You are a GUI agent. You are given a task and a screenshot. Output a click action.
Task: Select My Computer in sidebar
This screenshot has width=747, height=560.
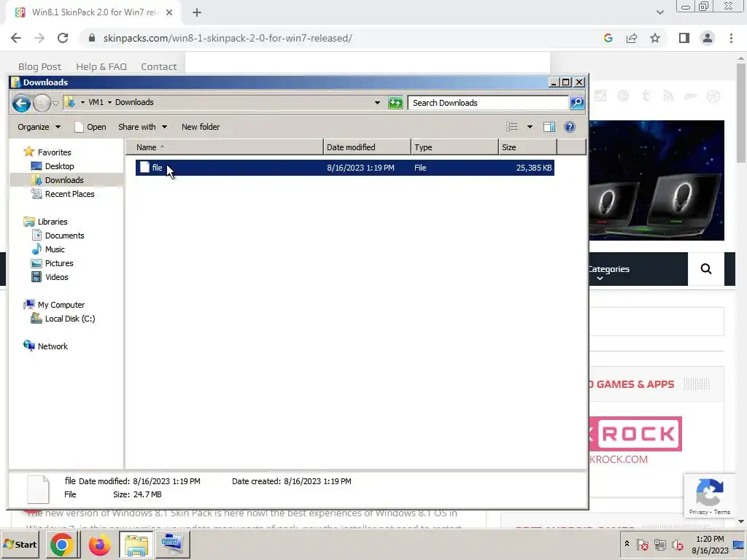point(61,305)
